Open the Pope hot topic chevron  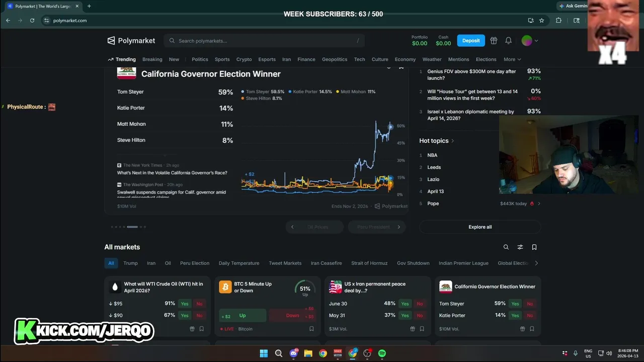539,204
